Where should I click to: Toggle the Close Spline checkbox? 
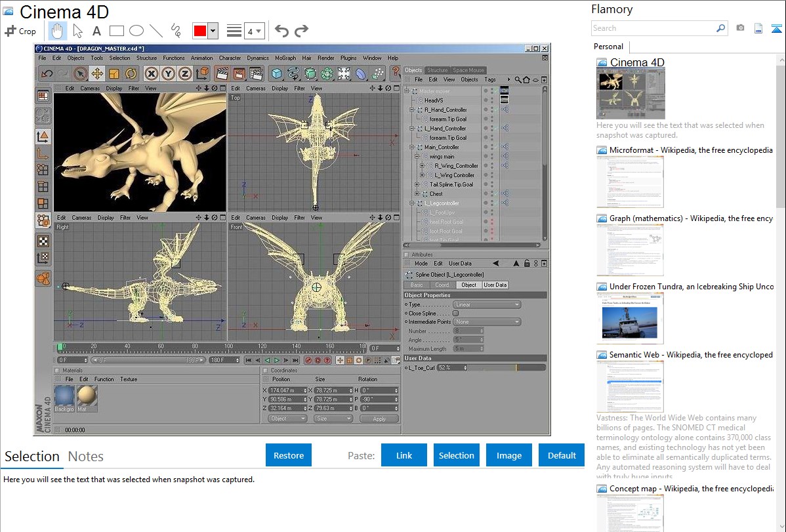pyautogui.click(x=456, y=314)
